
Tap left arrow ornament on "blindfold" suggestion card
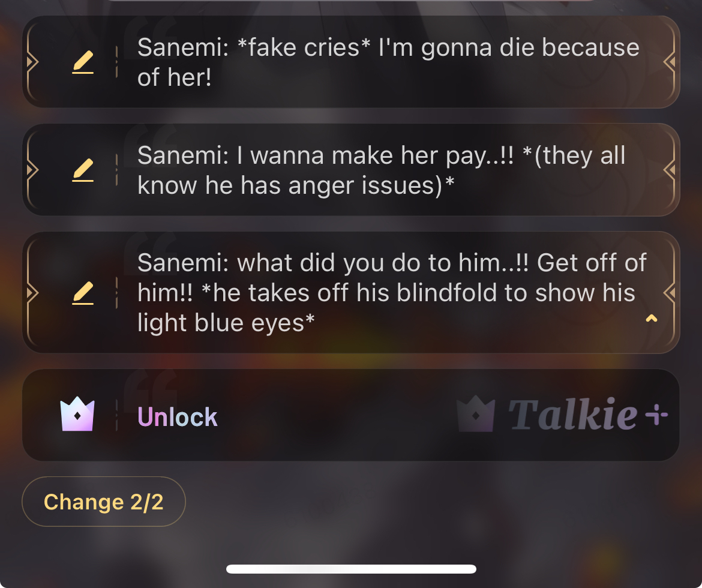click(x=32, y=293)
